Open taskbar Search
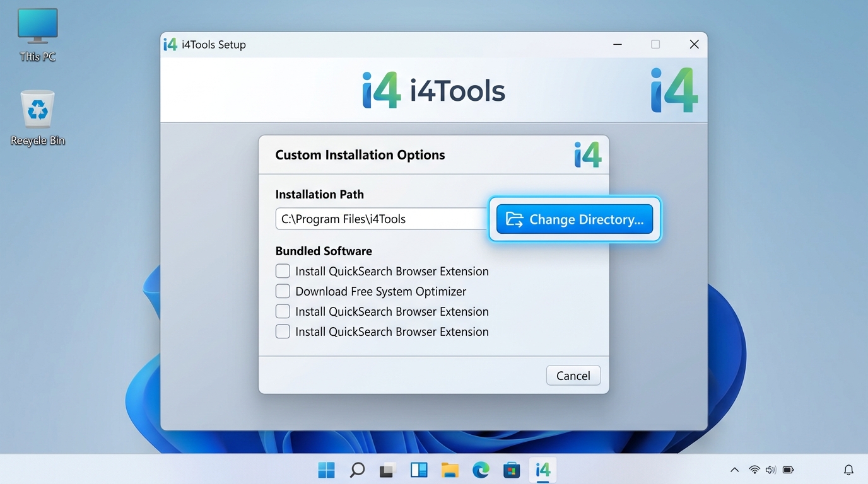Viewport: 868px width, 484px height. click(357, 470)
